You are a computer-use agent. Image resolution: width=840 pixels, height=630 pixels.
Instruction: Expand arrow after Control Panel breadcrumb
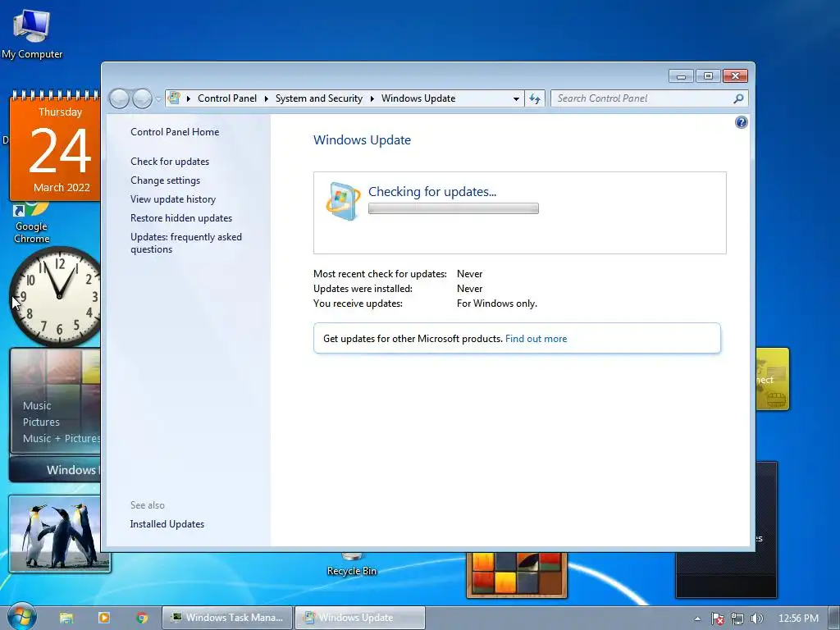(x=267, y=98)
